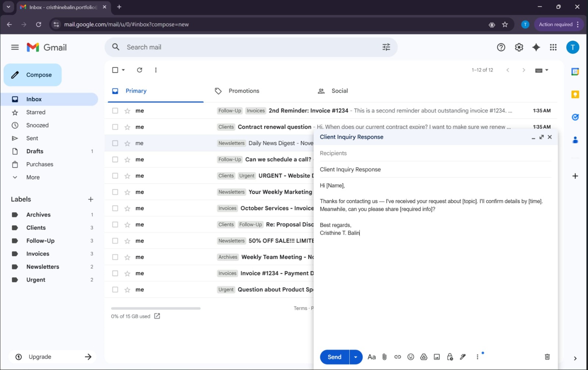Viewport: 588px width, 370px height.
Task: Open the Clients label
Action: pyautogui.click(x=36, y=228)
